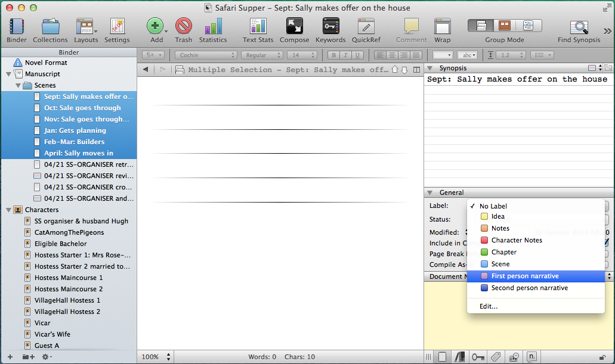Set Group Mode to the first view

pos(481,26)
